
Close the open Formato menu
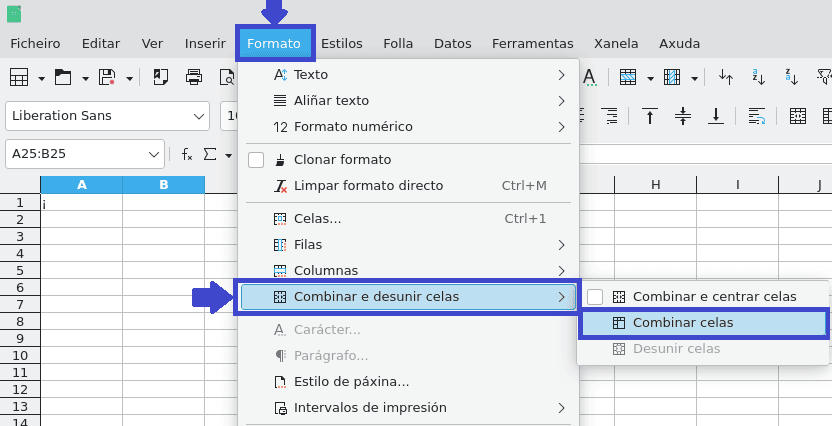pyautogui.click(x=274, y=44)
